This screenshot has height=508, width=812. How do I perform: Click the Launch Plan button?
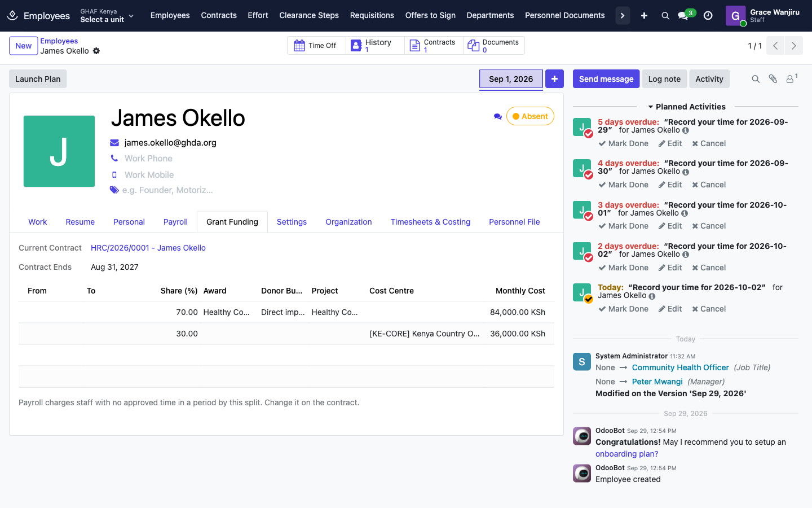(38, 79)
